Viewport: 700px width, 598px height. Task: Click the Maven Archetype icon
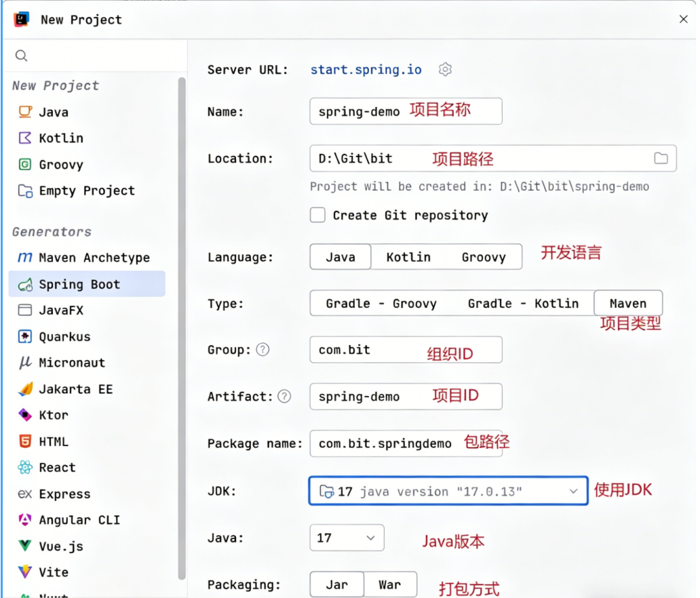pos(25,258)
